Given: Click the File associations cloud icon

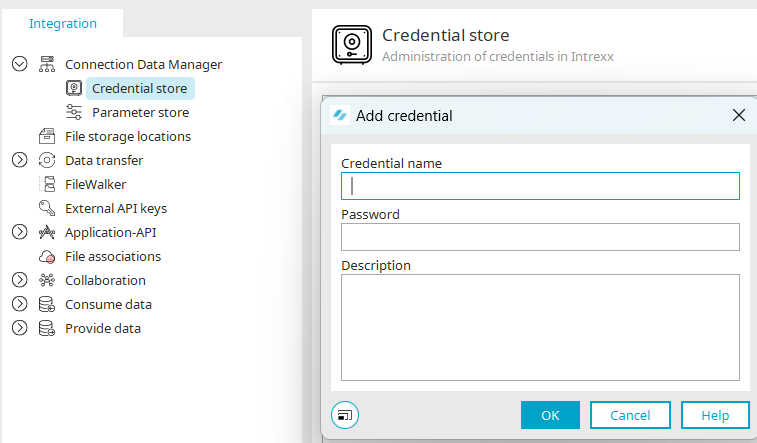Looking at the screenshot, I should (x=47, y=256).
